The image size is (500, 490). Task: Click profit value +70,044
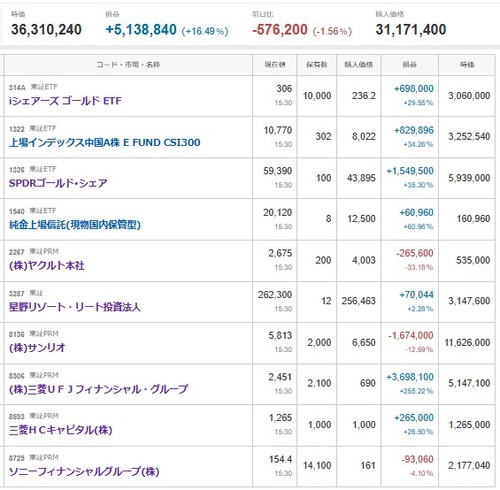416,295
